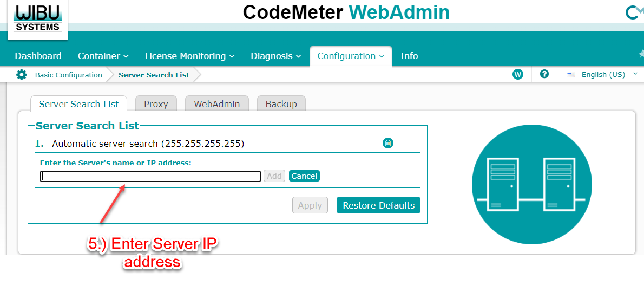The height and width of the screenshot is (285, 644).
Task: Expand the License Monitoring menu
Action: click(x=190, y=56)
